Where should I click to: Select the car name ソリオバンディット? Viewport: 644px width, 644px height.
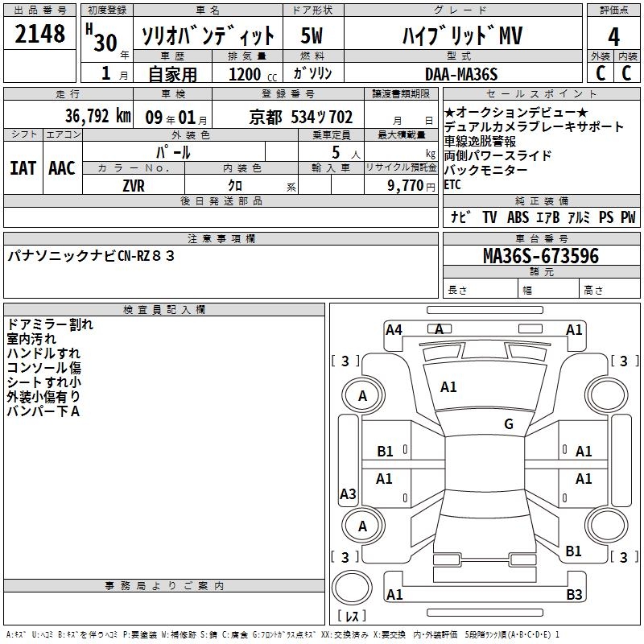click(x=208, y=35)
